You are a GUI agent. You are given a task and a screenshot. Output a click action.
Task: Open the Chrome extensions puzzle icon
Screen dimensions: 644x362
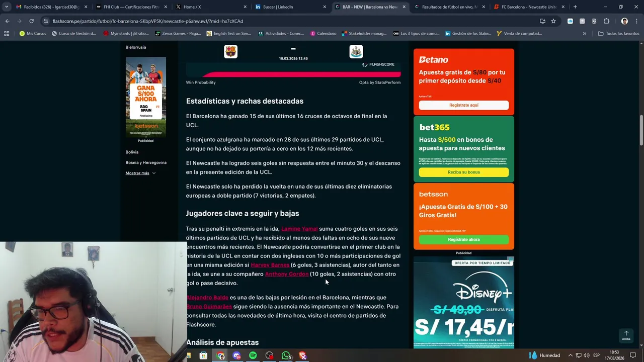click(x=606, y=21)
